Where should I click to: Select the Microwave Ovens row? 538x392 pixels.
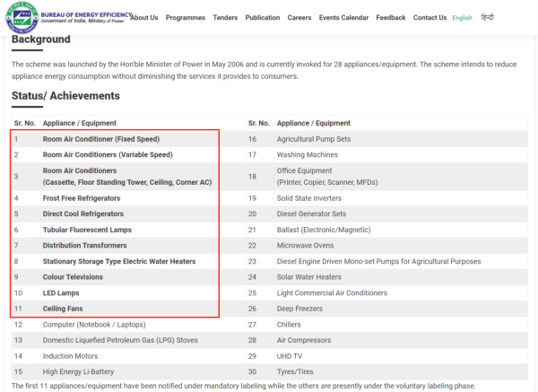(307, 245)
